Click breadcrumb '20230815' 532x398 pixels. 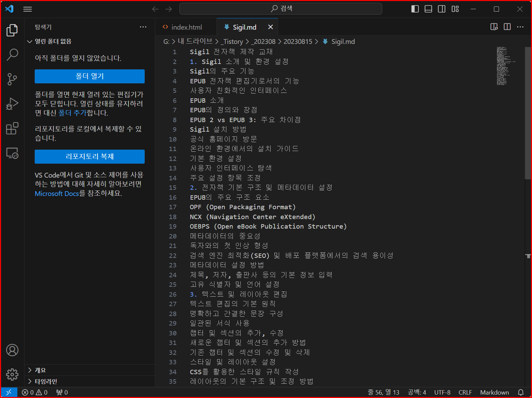pos(298,42)
